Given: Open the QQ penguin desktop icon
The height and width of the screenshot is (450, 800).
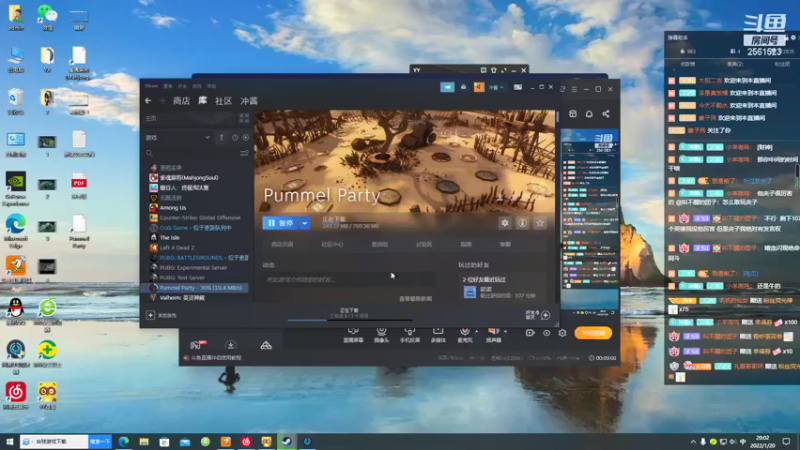Looking at the screenshot, I should click(x=16, y=311).
